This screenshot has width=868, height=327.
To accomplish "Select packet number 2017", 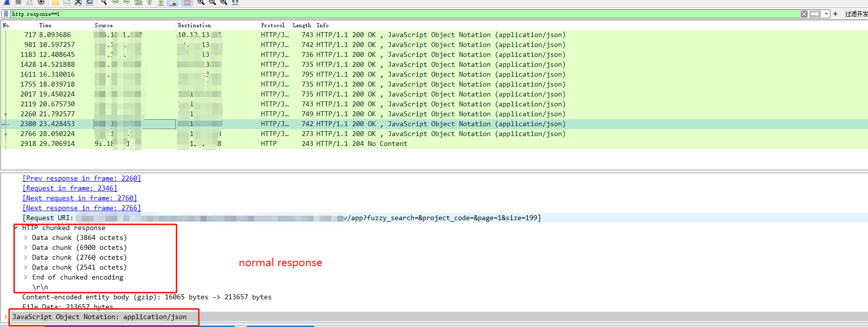I will 434,94.
